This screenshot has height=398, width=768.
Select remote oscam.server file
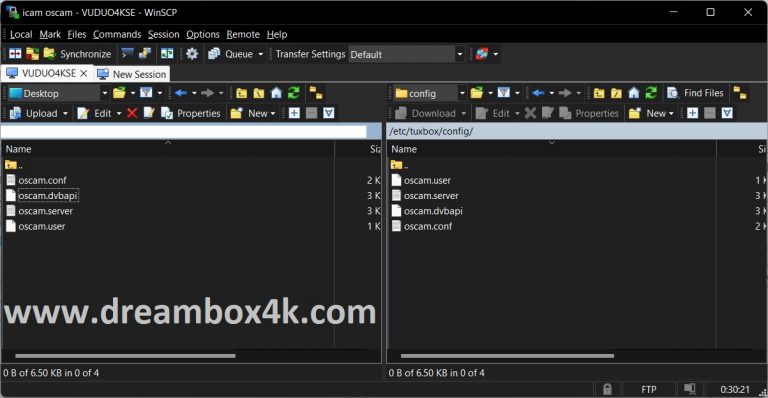431,195
